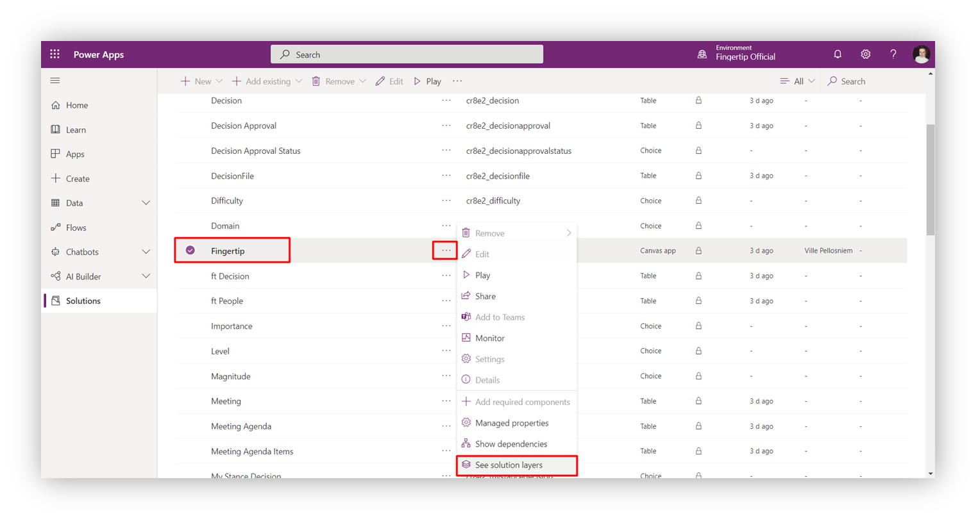The image size is (980, 523).
Task: Click the scrollbar down arrow
Action: pos(931,474)
